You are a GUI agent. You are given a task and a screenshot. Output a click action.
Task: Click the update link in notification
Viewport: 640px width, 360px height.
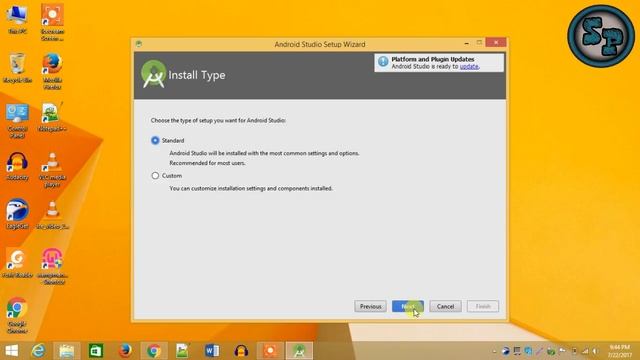(x=469, y=67)
